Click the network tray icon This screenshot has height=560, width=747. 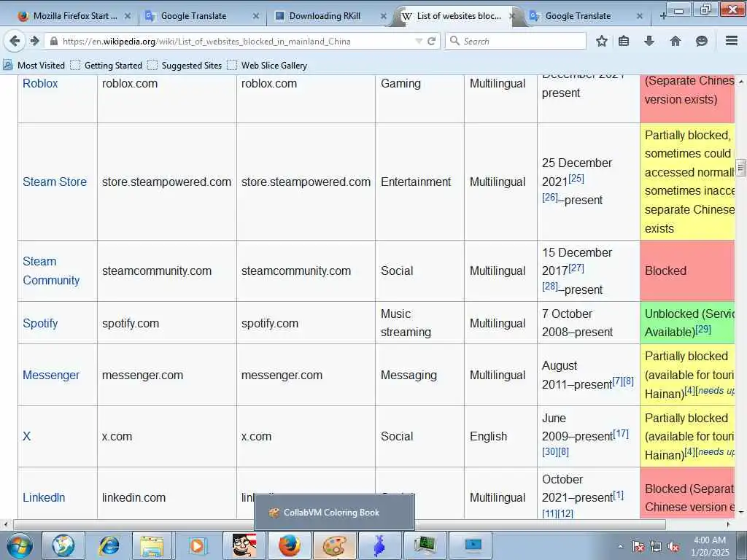(x=656, y=547)
